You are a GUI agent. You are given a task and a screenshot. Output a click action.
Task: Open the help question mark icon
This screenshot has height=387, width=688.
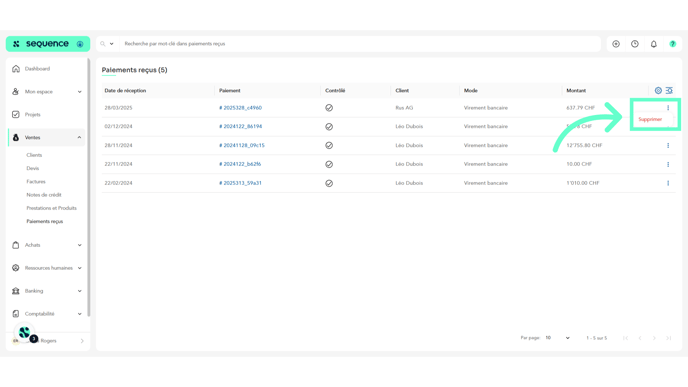click(x=673, y=44)
